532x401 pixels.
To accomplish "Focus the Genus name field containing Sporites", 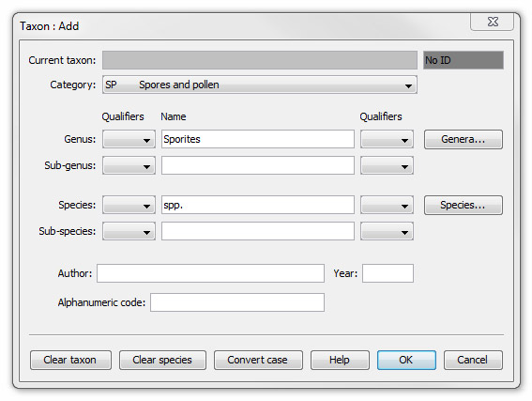I will 258,139.
